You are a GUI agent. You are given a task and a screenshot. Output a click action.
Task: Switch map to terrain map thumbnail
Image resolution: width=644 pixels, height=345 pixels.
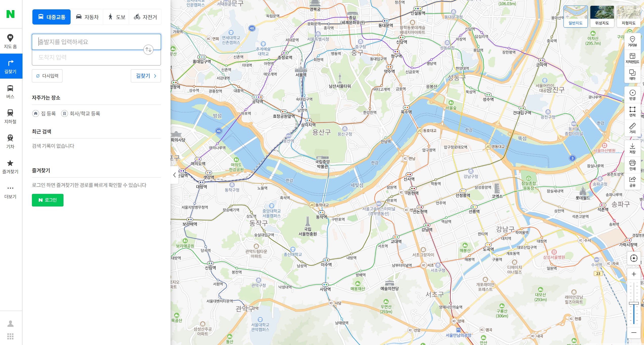click(x=629, y=16)
